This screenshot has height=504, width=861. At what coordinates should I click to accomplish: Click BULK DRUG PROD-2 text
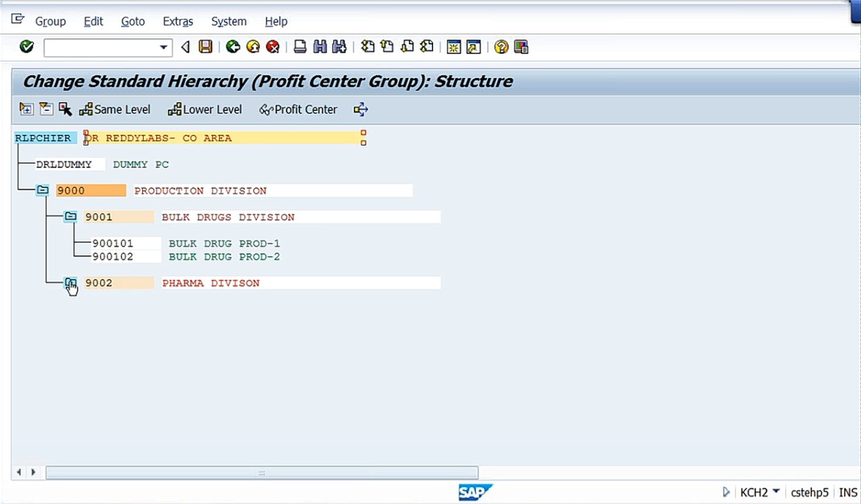click(x=224, y=256)
